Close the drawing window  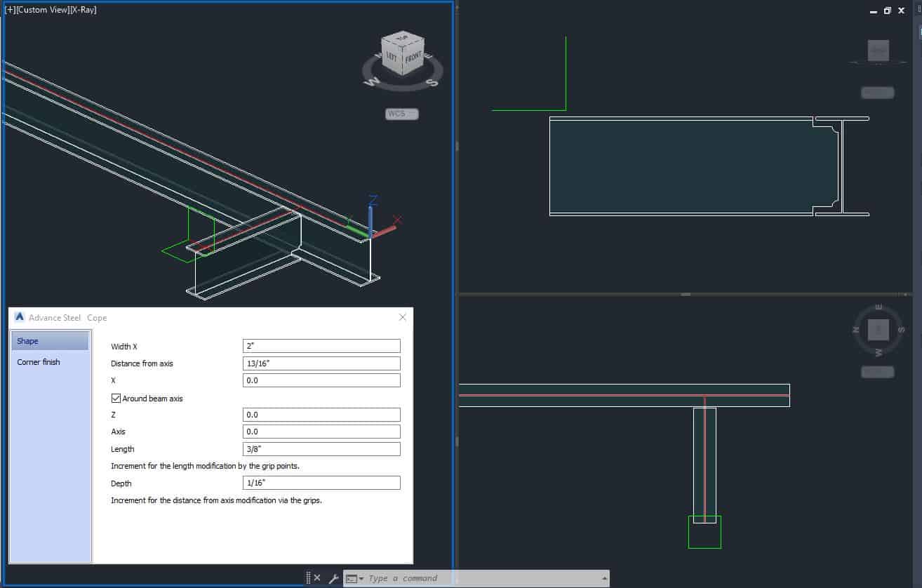(x=902, y=11)
